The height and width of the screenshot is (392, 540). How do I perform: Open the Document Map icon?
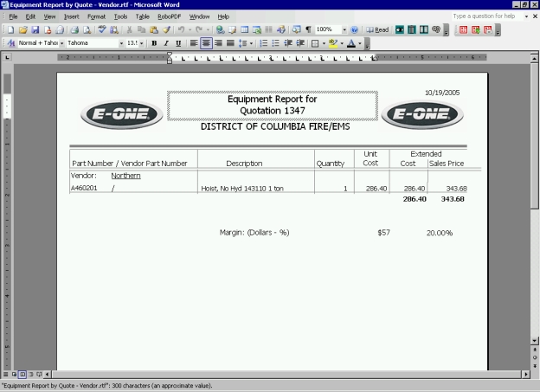pyautogui.click(x=296, y=30)
